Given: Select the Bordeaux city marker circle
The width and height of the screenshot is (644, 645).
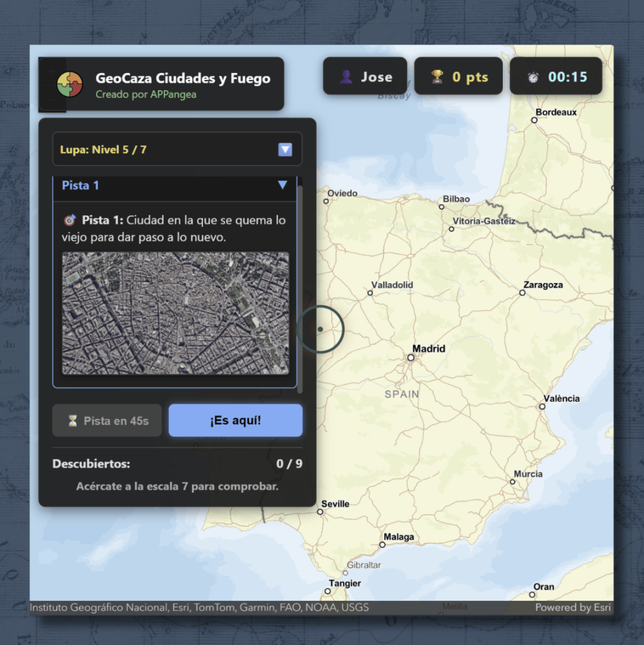Looking at the screenshot, I should [534, 120].
